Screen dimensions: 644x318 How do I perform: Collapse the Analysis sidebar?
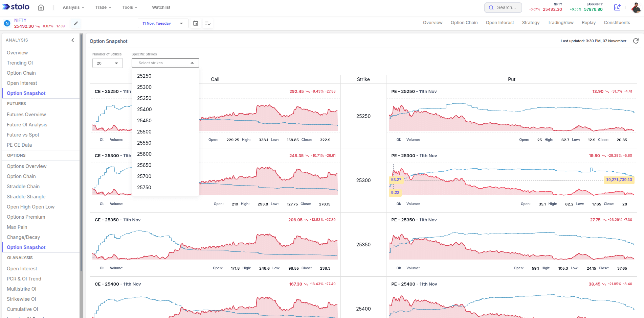73,40
